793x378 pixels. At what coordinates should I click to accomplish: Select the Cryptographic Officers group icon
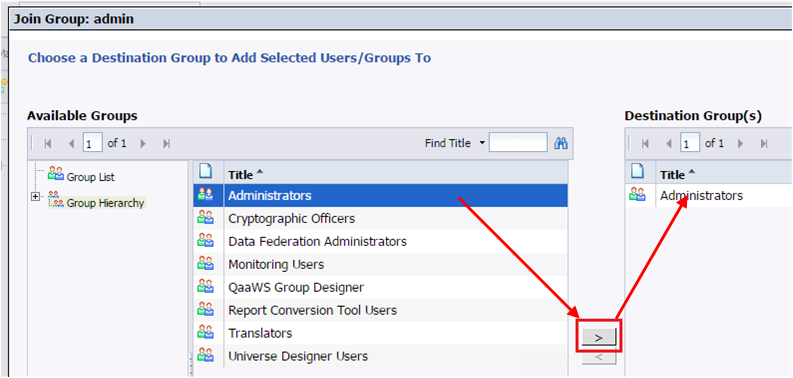tap(205, 218)
